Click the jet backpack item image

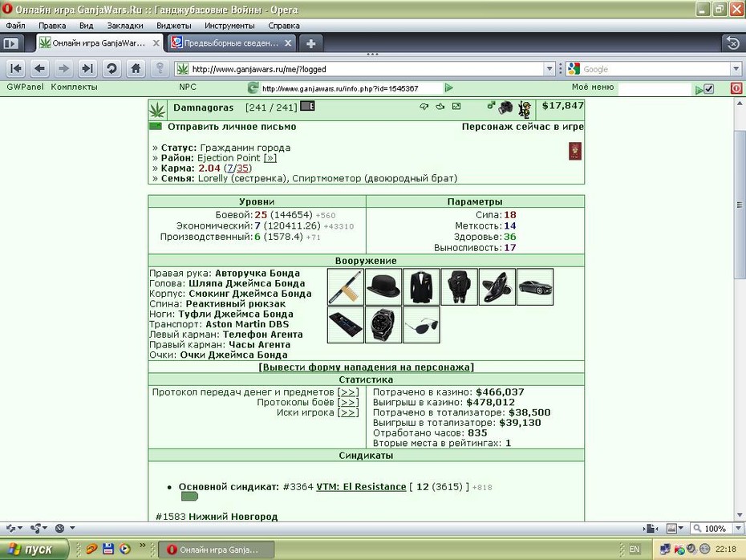(x=459, y=287)
